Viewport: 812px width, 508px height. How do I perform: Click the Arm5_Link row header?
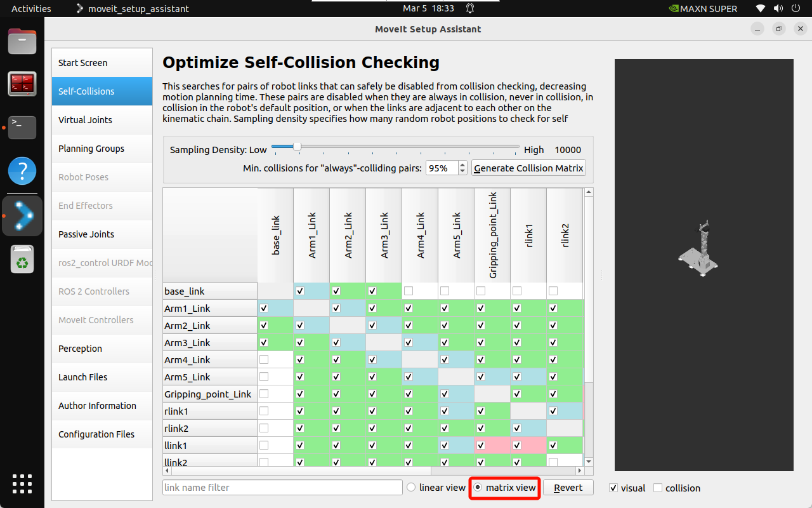210,377
